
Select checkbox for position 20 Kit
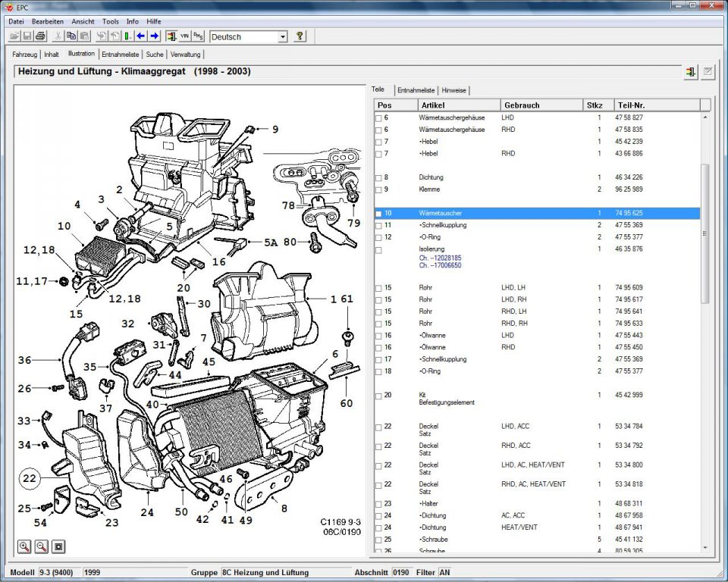[378, 396]
